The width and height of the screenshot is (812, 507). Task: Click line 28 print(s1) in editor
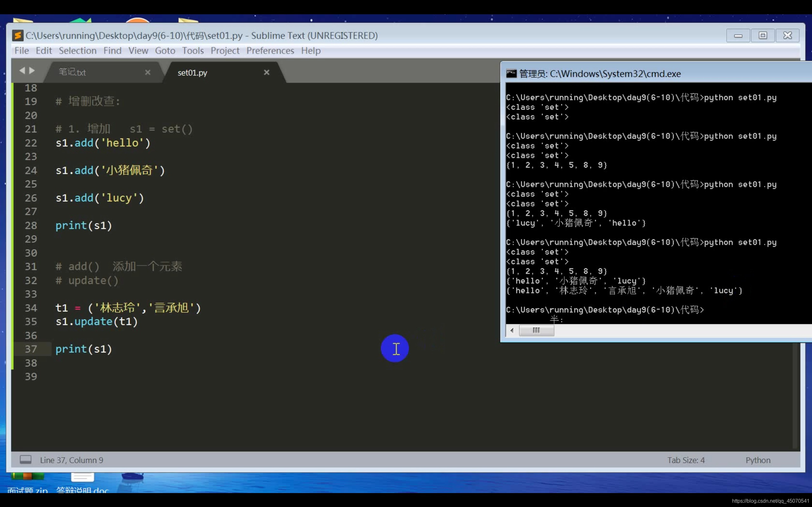coord(83,225)
